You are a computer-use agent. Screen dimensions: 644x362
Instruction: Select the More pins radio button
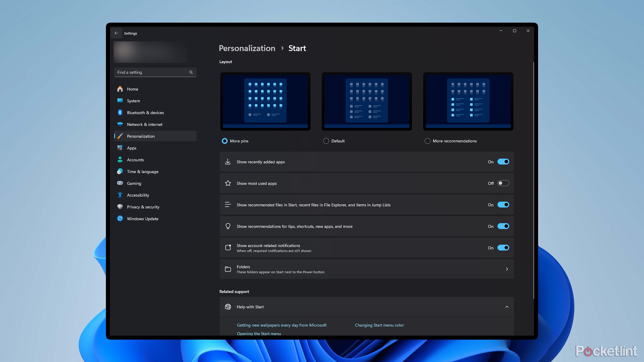coord(224,141)
